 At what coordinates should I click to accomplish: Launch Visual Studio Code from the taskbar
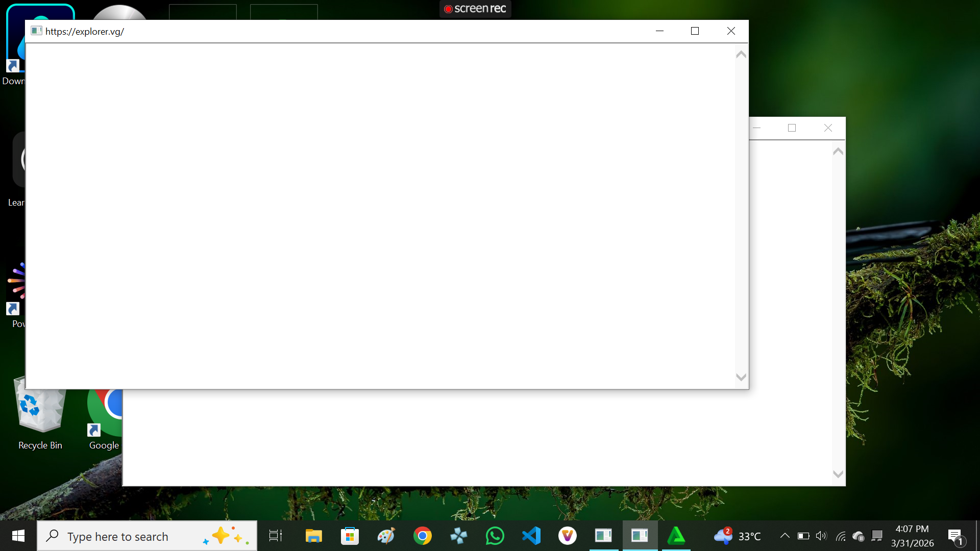[531, 536]
